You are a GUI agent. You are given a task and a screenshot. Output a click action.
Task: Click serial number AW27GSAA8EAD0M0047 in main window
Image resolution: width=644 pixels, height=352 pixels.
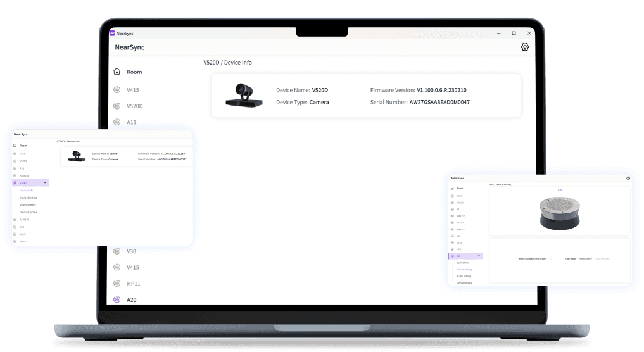tap(439, 103)
